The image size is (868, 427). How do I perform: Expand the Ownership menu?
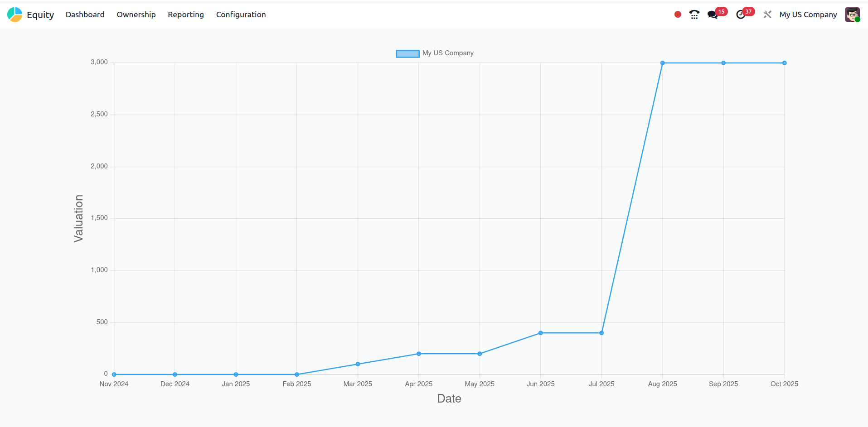click(136, 14)
